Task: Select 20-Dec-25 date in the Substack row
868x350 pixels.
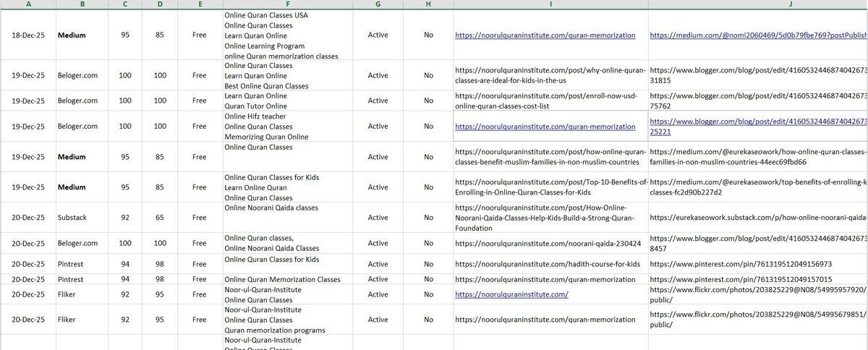Action: [27, 218]
